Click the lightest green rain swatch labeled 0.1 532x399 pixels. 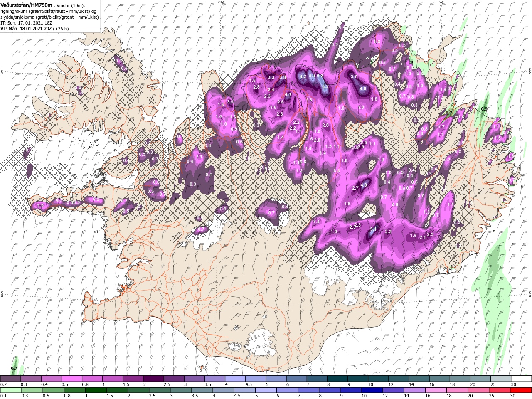(11, 390)
